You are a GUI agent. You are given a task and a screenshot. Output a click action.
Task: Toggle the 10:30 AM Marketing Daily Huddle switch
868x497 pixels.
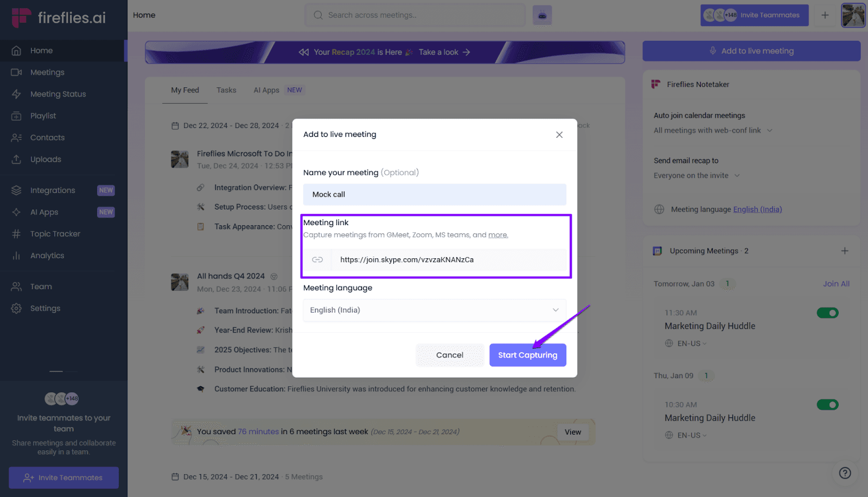click(x=827, y=405)
